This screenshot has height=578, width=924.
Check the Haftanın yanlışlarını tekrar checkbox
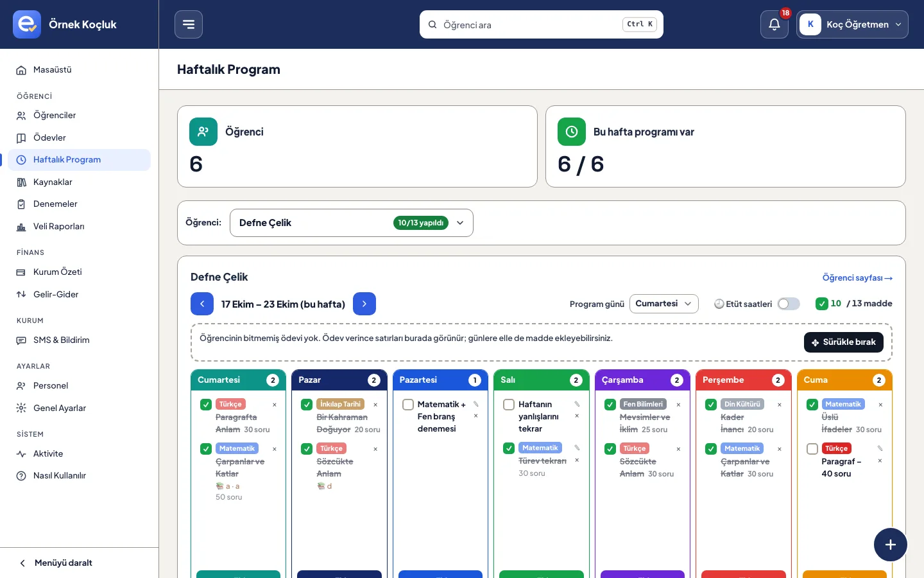[x=509, y=405]
